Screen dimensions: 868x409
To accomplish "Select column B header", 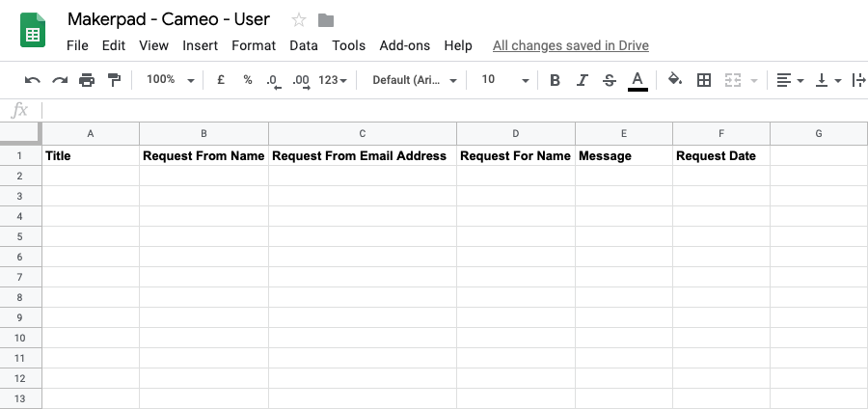I will (203, 134).
